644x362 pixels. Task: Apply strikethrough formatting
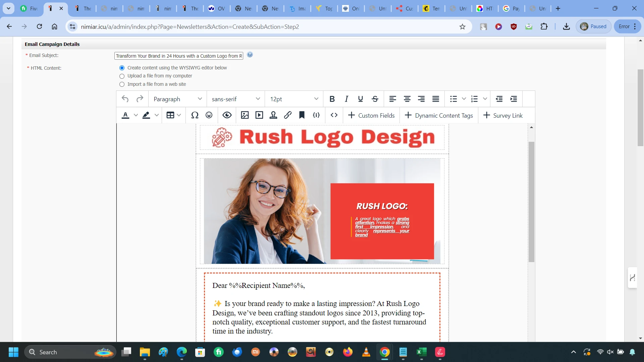point(375,99)
